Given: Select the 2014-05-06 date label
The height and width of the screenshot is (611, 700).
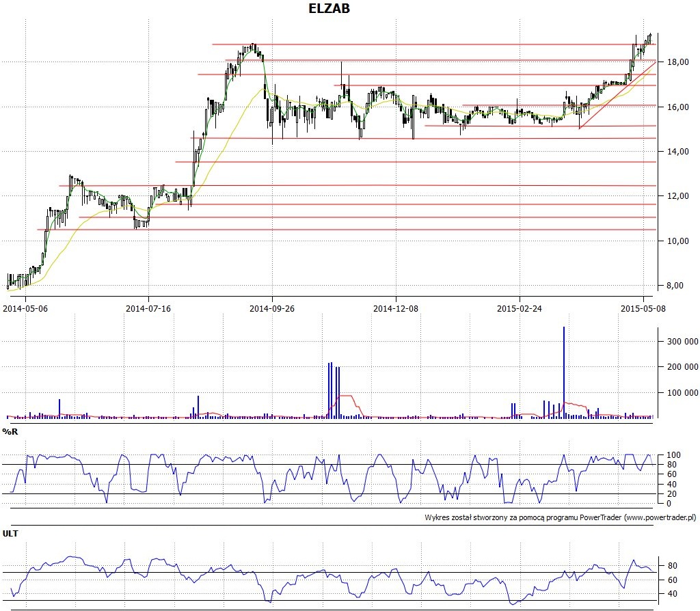Looking at the screenshot, I should (x=25, y=308).
